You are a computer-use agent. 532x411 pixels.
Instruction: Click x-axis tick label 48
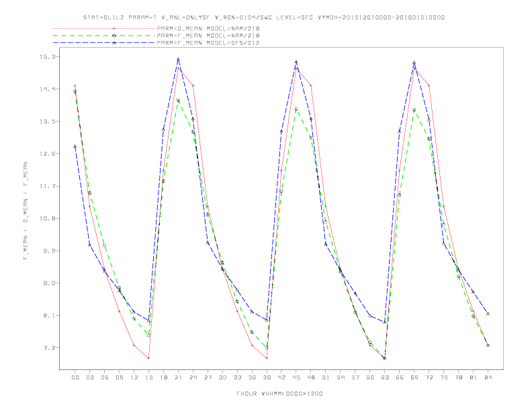click(x=311, y=377)
